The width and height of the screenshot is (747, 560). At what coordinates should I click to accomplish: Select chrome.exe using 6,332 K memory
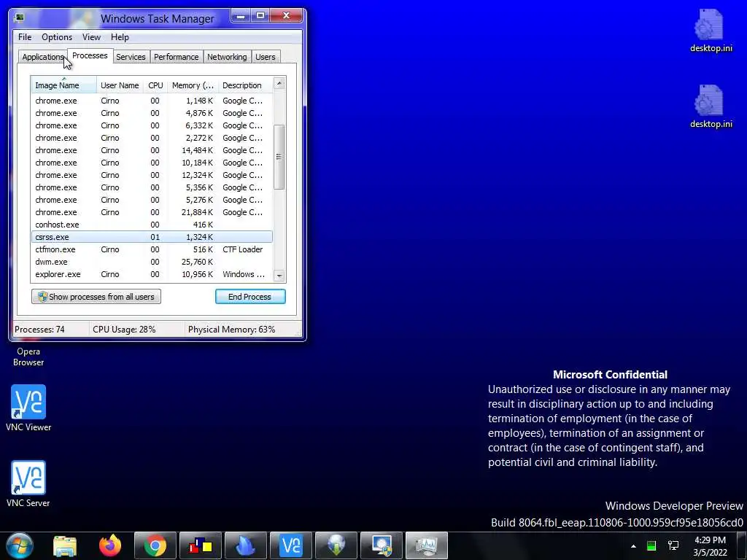[152, 125]
